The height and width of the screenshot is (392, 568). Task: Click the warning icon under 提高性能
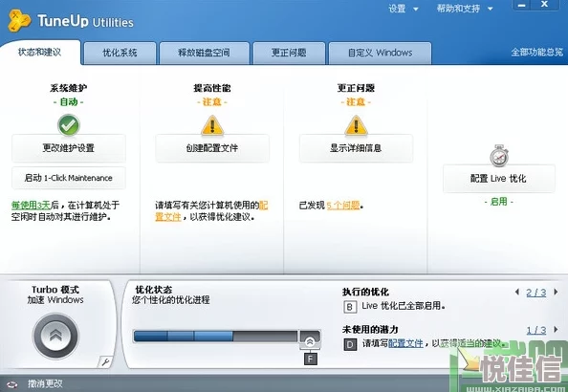tap(212, 125)
